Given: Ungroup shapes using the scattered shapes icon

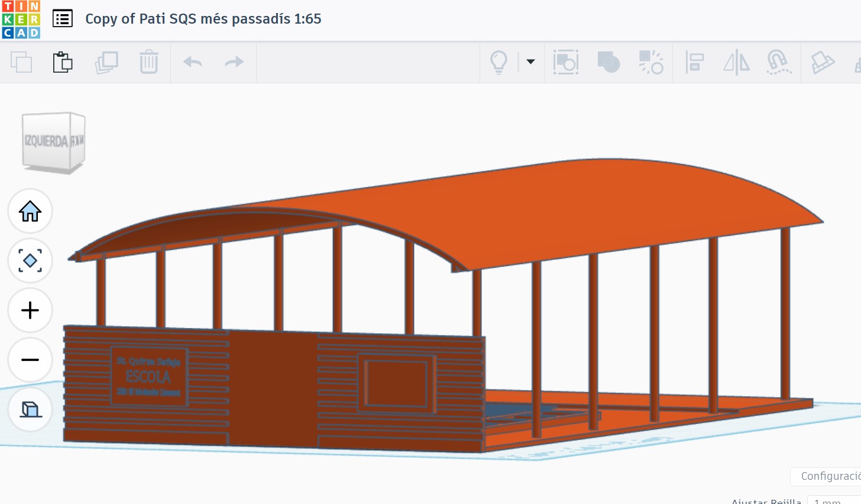Looking at the screenshot, I should coord(651,62).
